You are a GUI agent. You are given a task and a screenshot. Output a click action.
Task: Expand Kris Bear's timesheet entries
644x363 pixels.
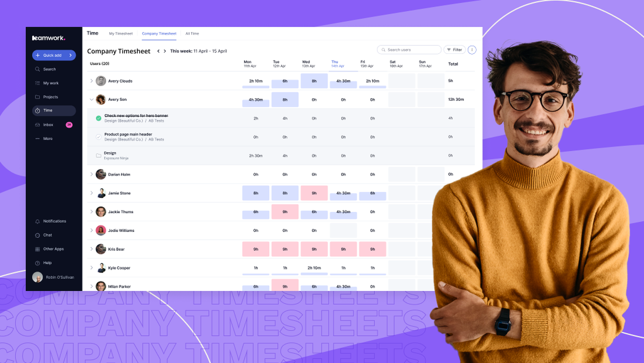[x=92, y=249]
